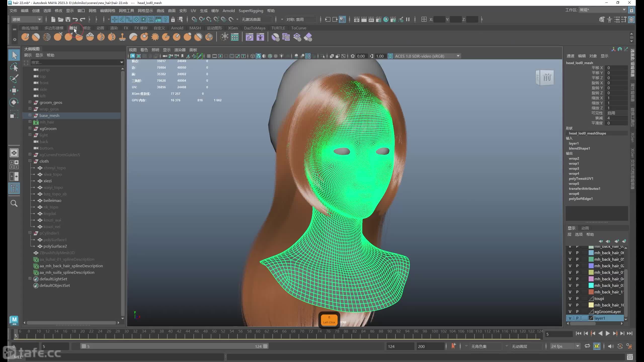
Task: Open the Arnold menu in menu bar
Action: [x=228, y=11]
